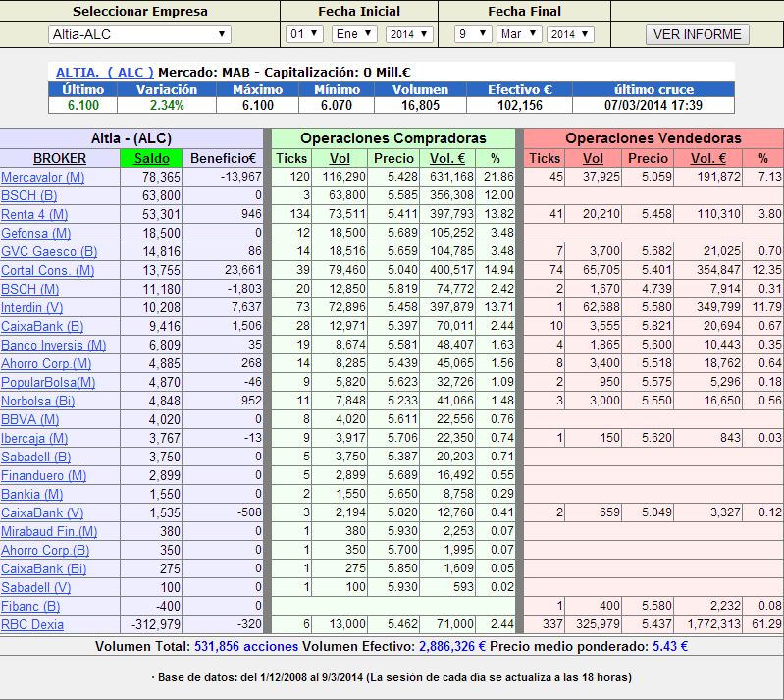
Task: Open the BSCH (B) broker link
Action: tap(29, 195)
